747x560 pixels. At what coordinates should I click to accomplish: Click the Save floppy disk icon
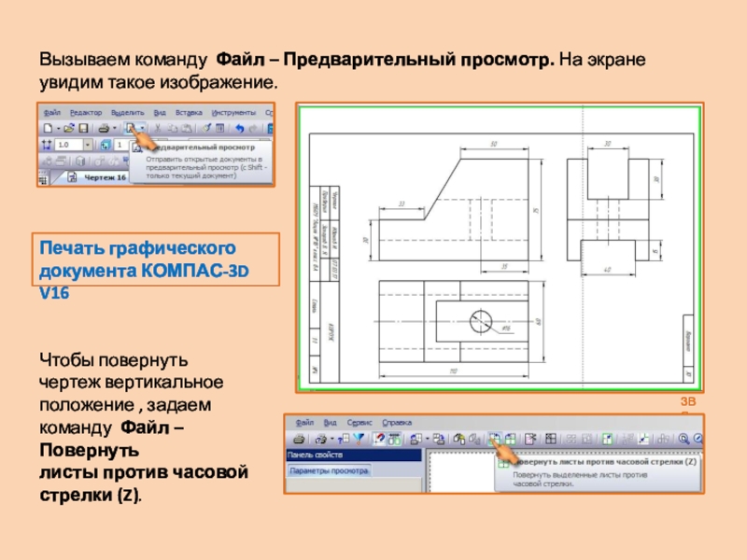[83, 128]
